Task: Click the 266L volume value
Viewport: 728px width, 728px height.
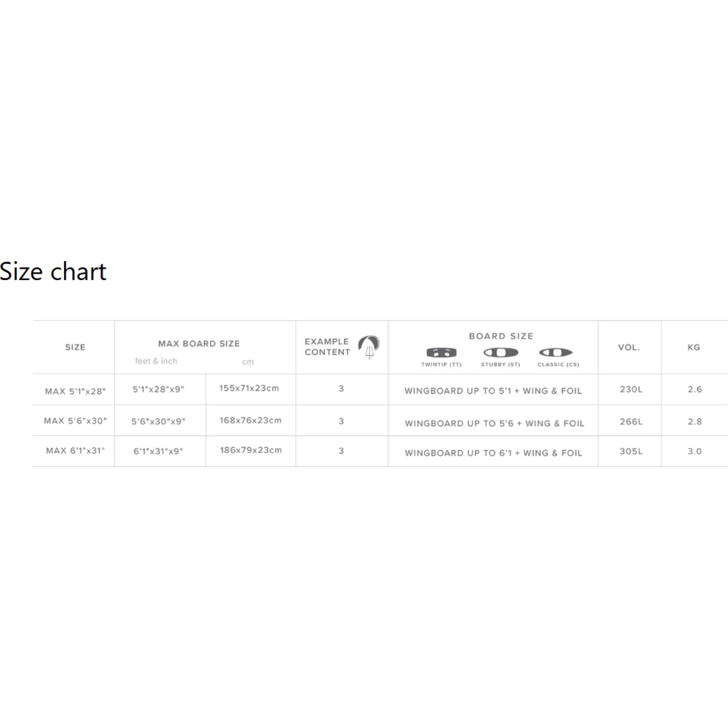Action: [x=631, y=422]
